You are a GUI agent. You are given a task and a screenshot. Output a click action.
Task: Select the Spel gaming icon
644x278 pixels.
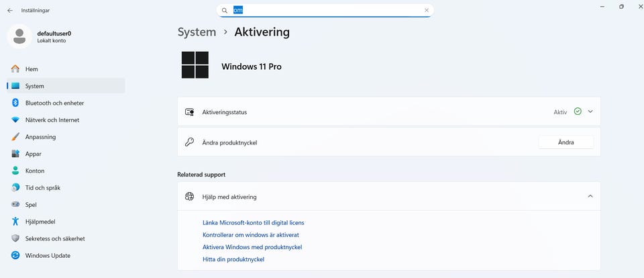click(15, 204)
